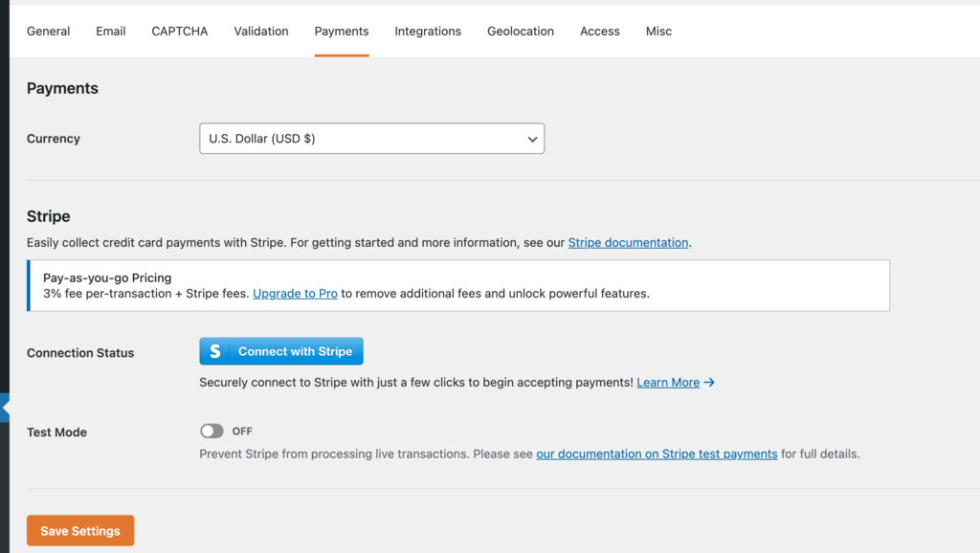Click the arrow icon beside Learn More

pos(708,383)
